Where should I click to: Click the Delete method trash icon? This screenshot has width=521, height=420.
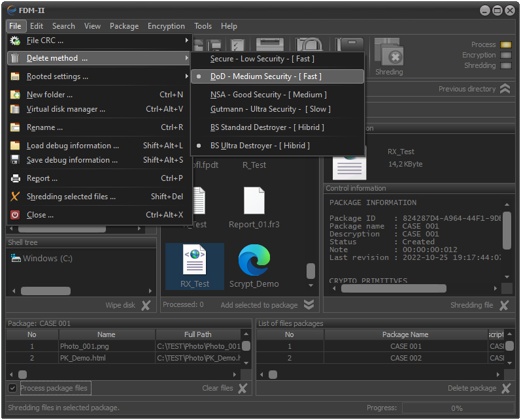coord(15,58)
